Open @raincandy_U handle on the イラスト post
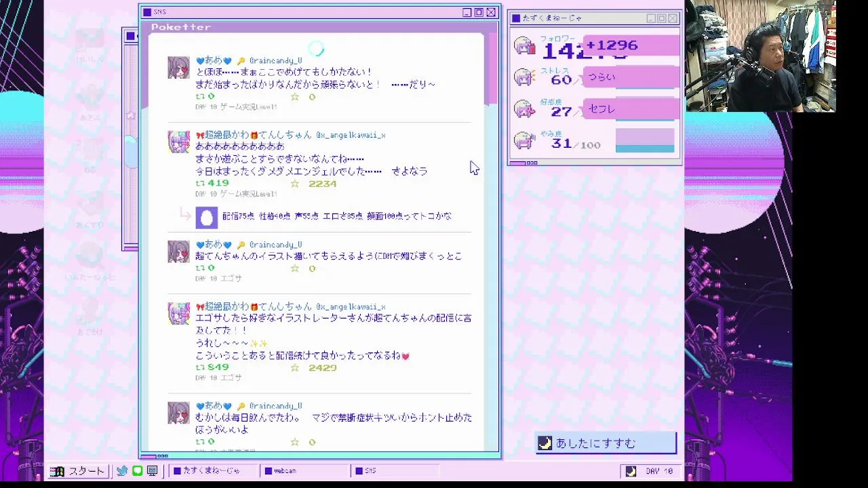 tap(275, 245)
